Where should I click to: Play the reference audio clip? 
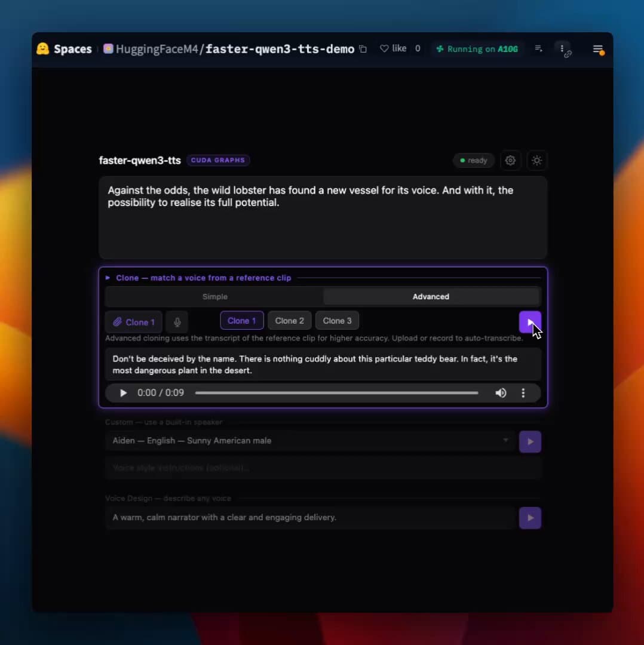[x=123, y=393]
